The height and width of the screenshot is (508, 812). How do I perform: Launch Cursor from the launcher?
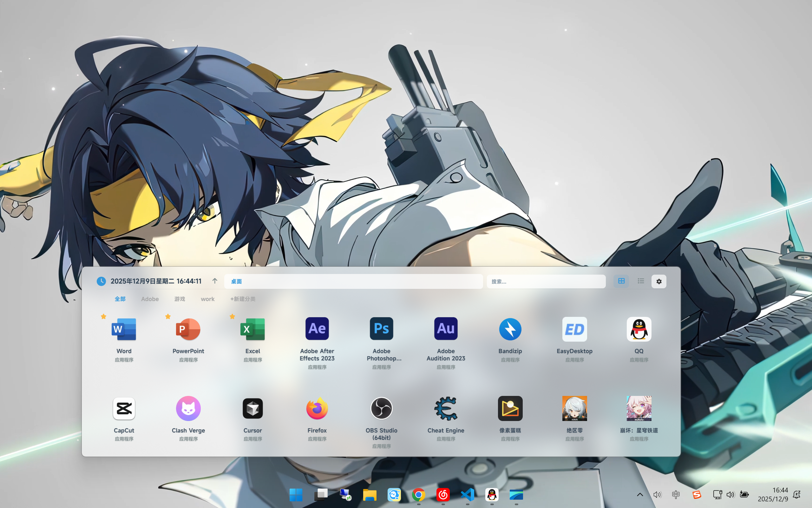click(x=253, y=409)
